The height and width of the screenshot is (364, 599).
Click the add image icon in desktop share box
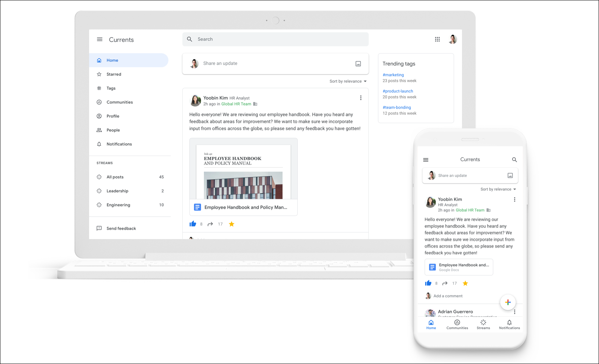358,64
